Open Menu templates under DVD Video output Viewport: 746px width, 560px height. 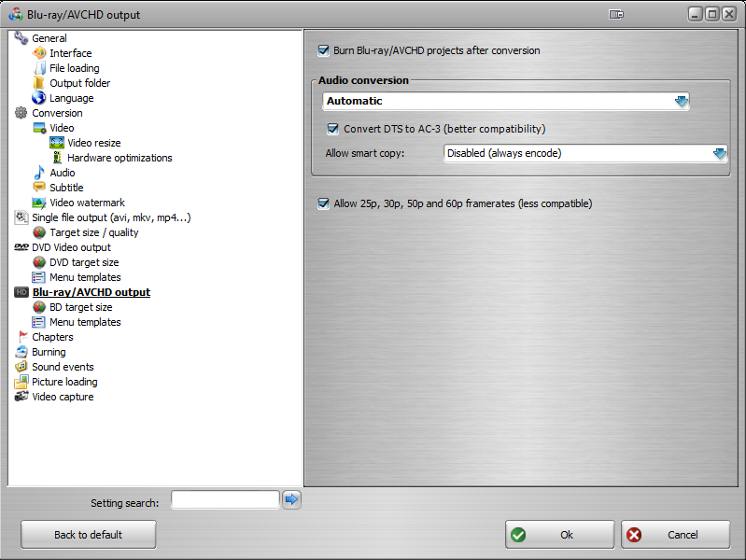(85, 277)
